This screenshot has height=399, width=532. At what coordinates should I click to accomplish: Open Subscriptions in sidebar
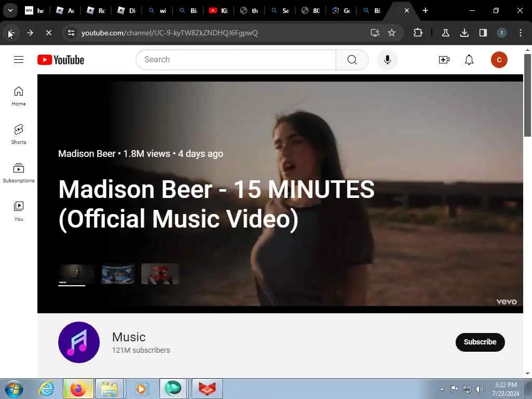coord(19,172)
